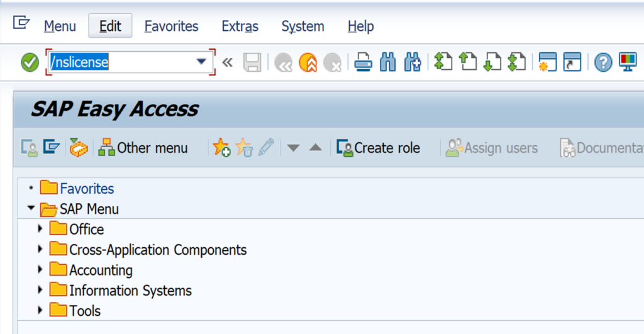Open the Edit menu
The width and height of the screenshot is (644, 334).
(110, 26)
